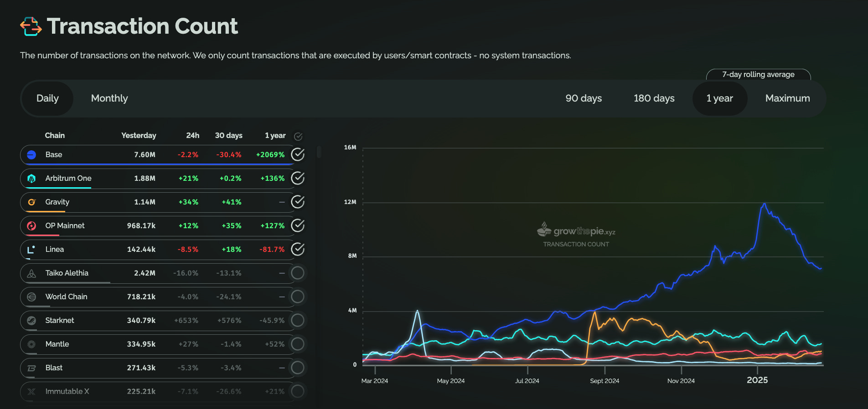Enable Mantle on the chart
The image size is (868, 409).
pyautogui.click(x=298, y=344)
